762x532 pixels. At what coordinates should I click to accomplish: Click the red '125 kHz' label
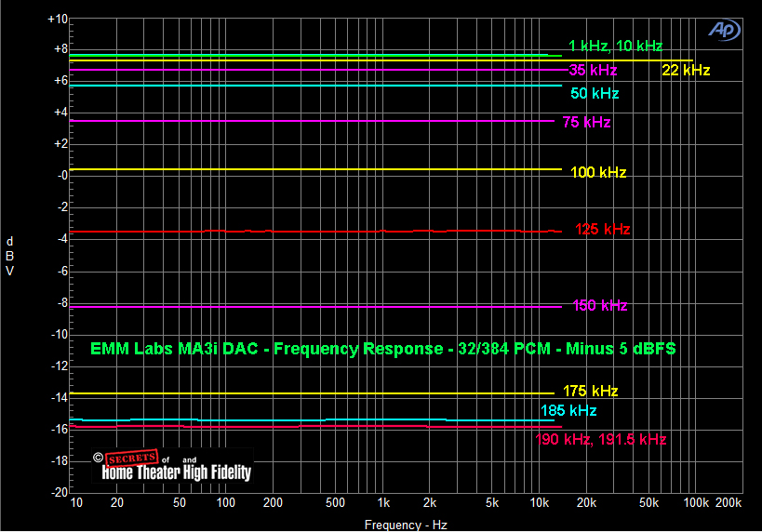point(602,230)
